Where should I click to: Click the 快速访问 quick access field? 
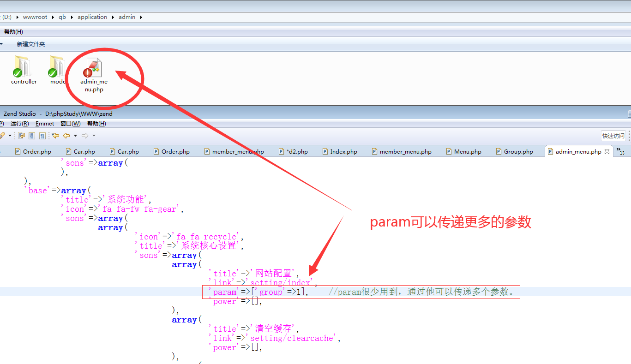coord(613,136)
